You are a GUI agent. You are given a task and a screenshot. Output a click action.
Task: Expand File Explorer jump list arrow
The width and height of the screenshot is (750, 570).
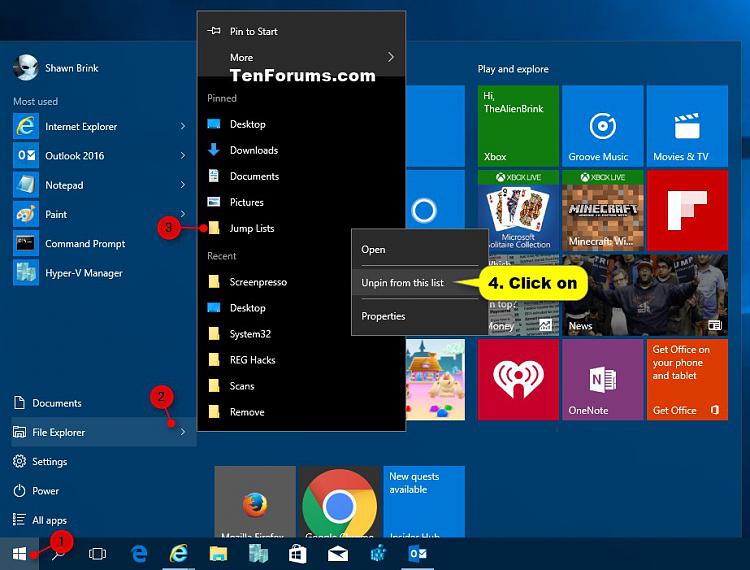tap(183, 432)
